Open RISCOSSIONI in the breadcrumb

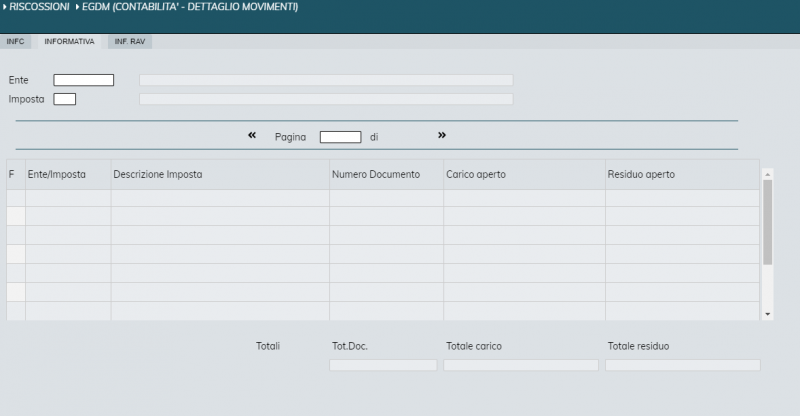tap(38, 7)
